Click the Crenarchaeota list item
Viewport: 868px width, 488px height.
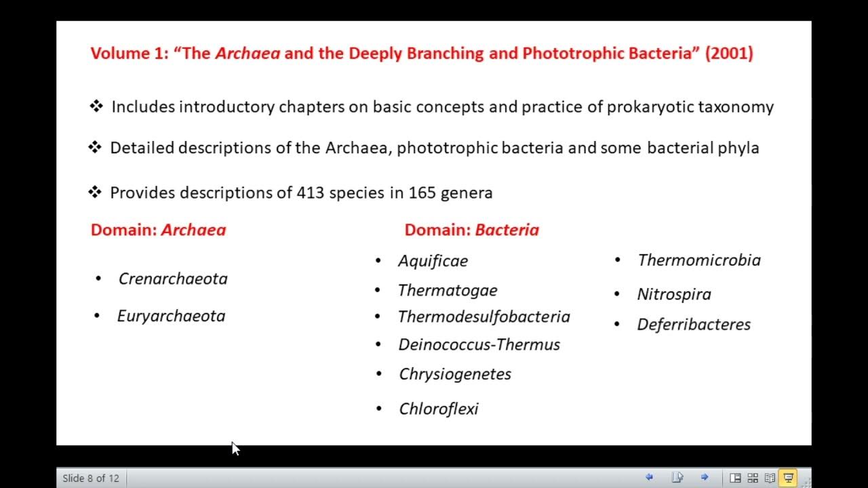coord(173,279)
